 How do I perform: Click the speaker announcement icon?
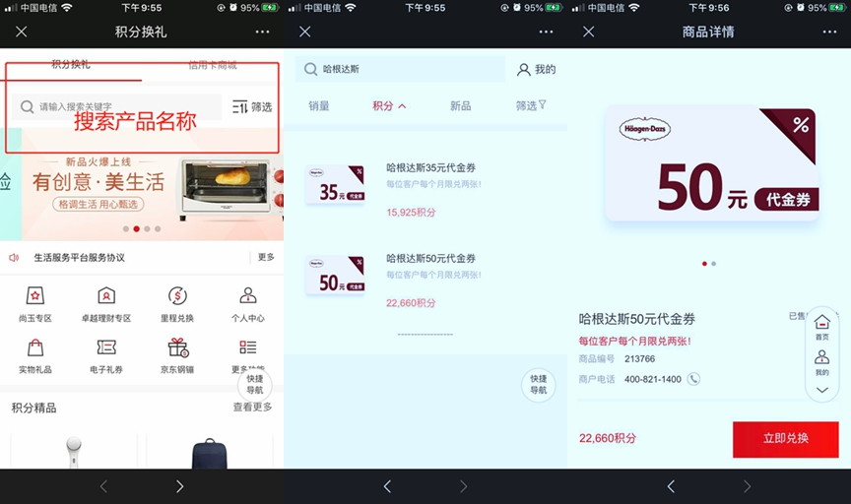click(x=14, y=258)
